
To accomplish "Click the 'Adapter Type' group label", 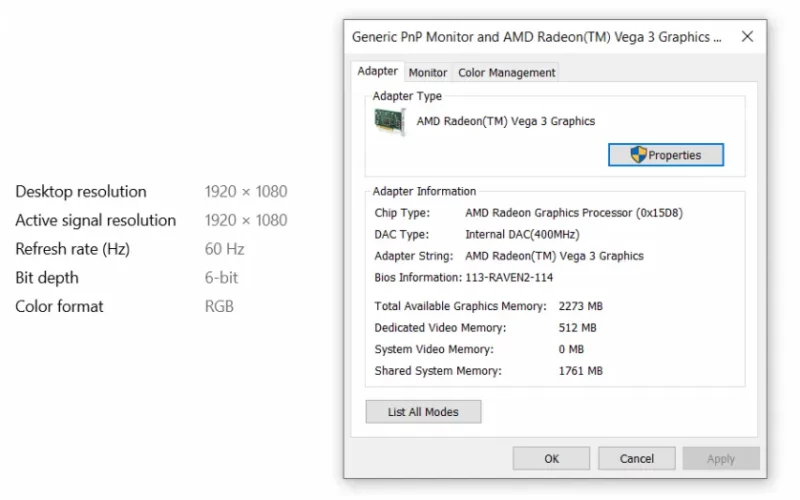I will coord(407,96).
